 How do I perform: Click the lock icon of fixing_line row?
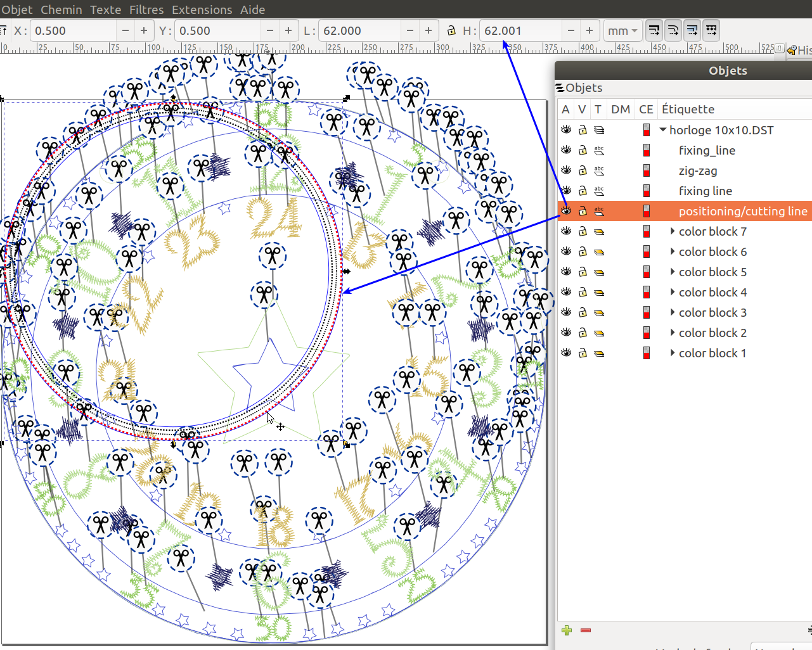point(583,150)
